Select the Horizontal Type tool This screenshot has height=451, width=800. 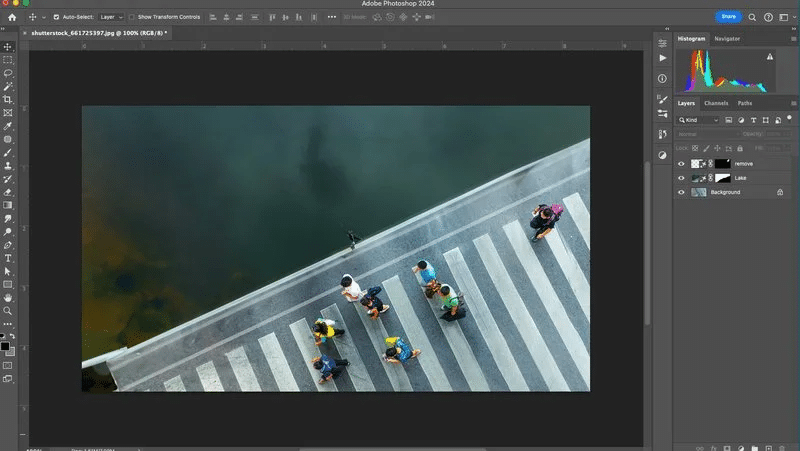8,259
